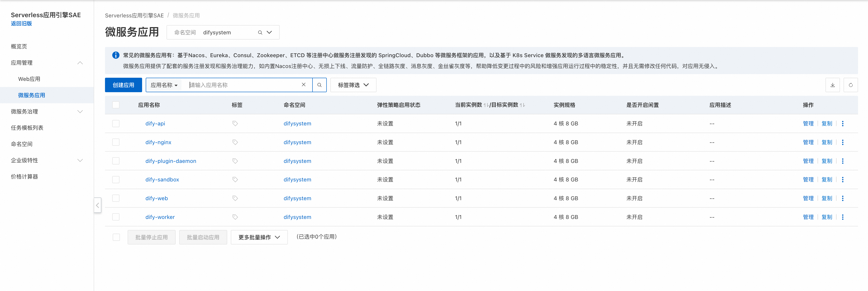Expand the 微服务治理 sidebar menu
Screen dimensions: 868x291
(47, 112)
